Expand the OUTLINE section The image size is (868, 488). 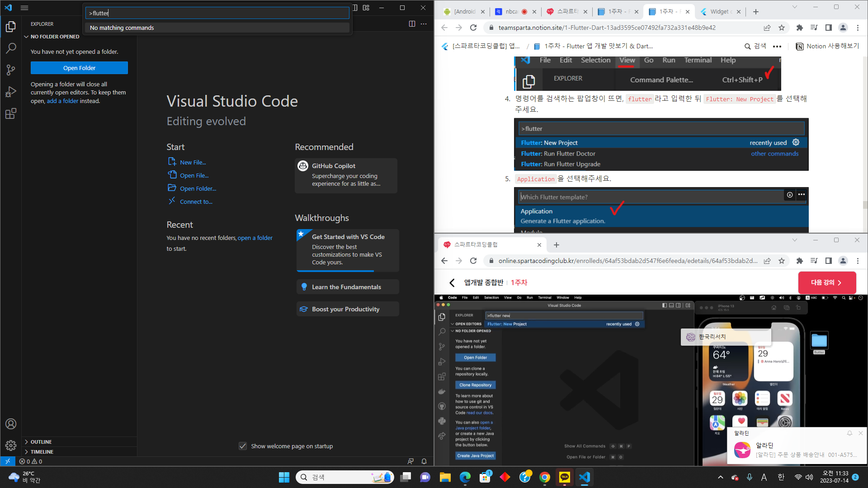coord(79,442)
